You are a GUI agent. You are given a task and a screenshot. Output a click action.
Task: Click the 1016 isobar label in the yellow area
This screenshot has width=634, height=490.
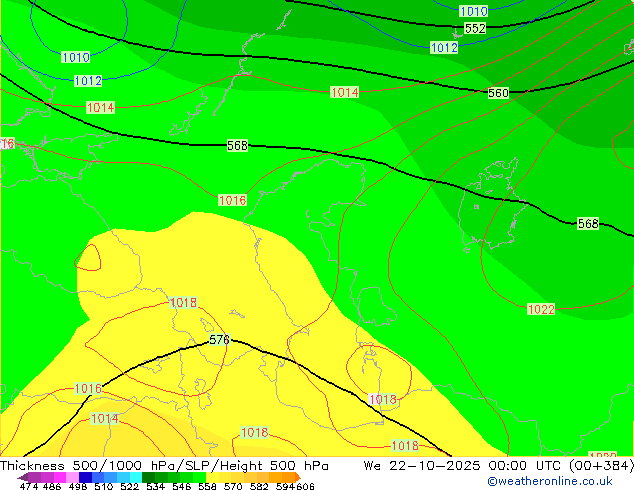tap(88, 389)
